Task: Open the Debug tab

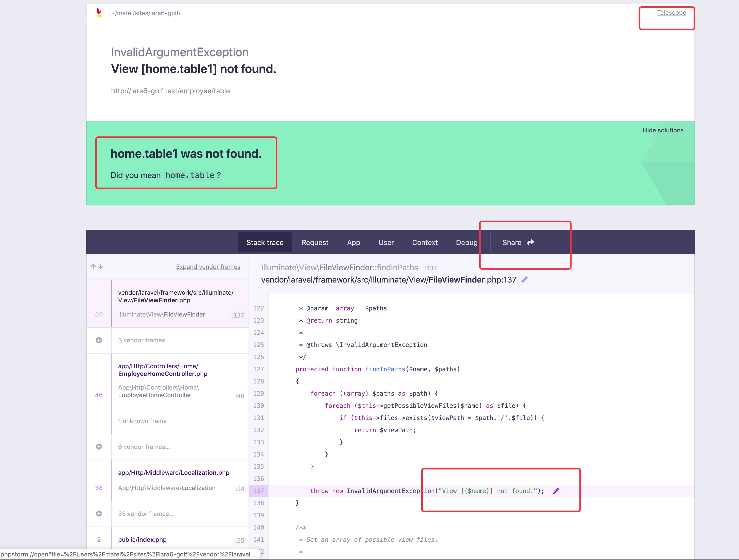Action: click(x=466, y=242)
